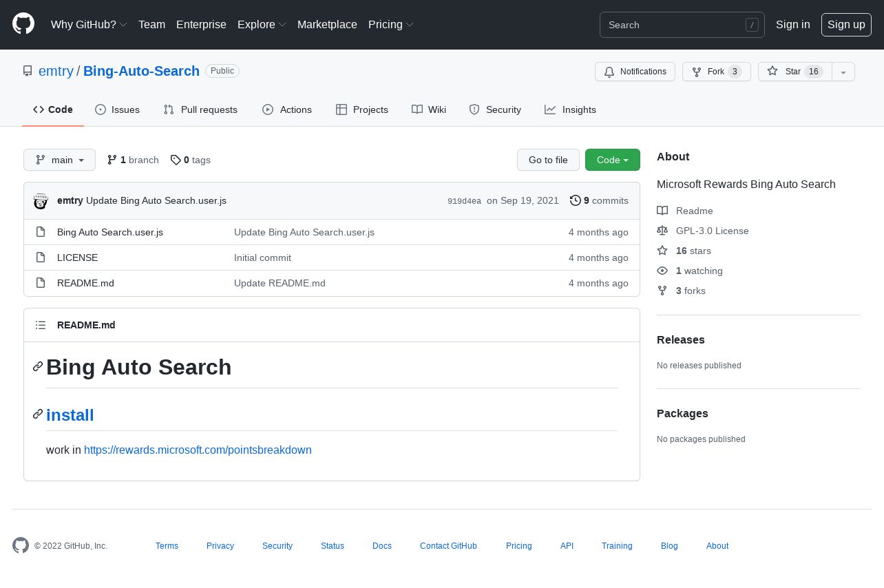The width and height of the screenshot is (884, 588).
Task: Open the emtry owner link
Action: (56, 71)
